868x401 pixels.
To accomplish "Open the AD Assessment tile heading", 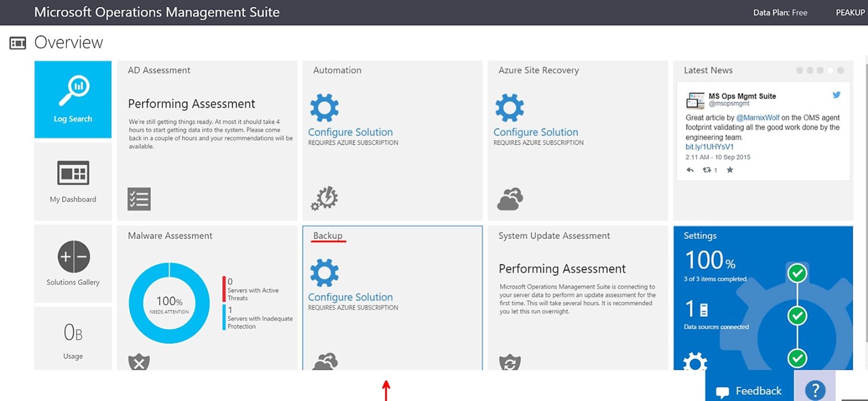I will click(x=159, y=70).
